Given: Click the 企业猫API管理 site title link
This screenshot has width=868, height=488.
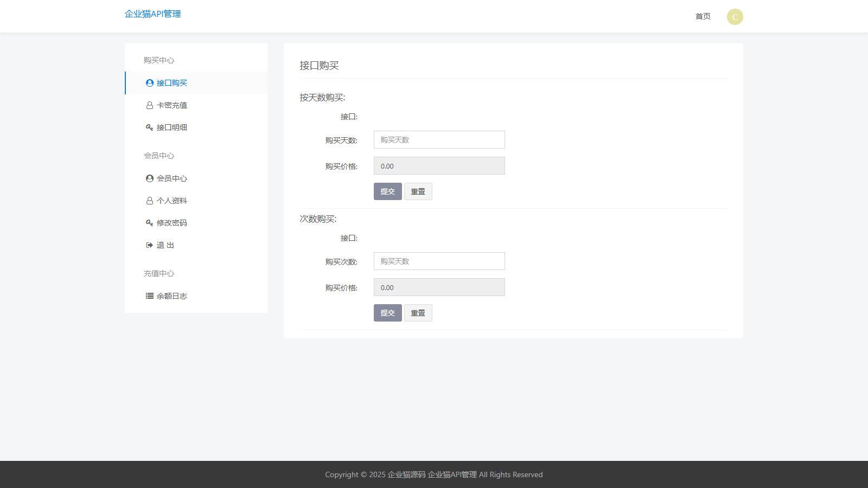Looking at the screenshot, I should click(153, 14).
